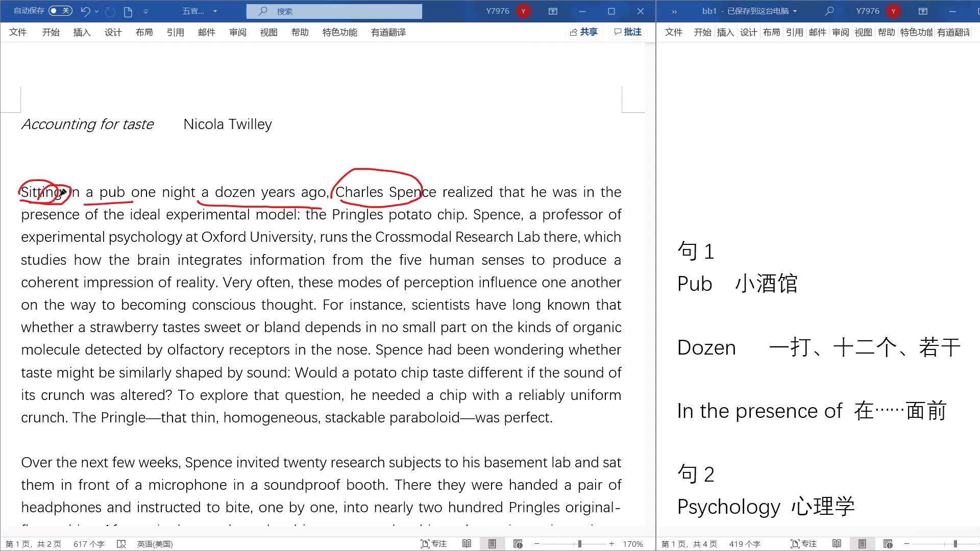Click the 视图 ribbon tab
Viewport: 980px width, 551px height.
point(268,32)
